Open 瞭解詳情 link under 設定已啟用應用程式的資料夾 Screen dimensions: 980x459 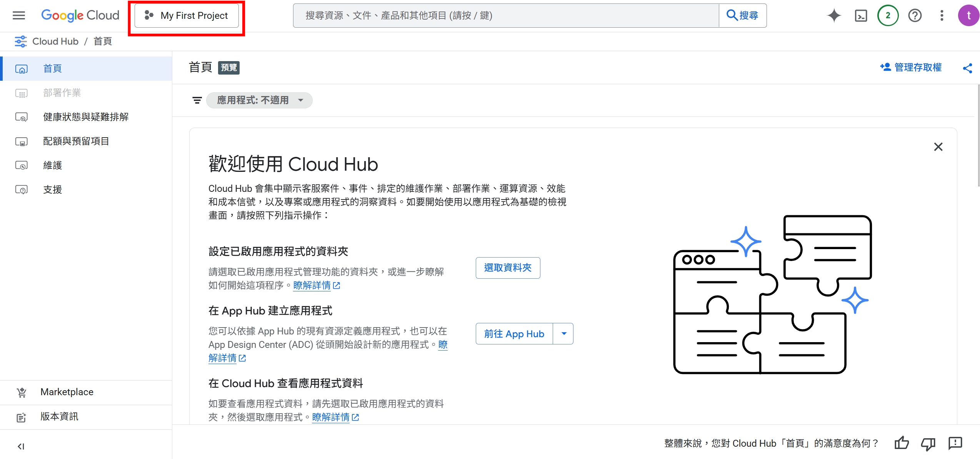[317, 286]
